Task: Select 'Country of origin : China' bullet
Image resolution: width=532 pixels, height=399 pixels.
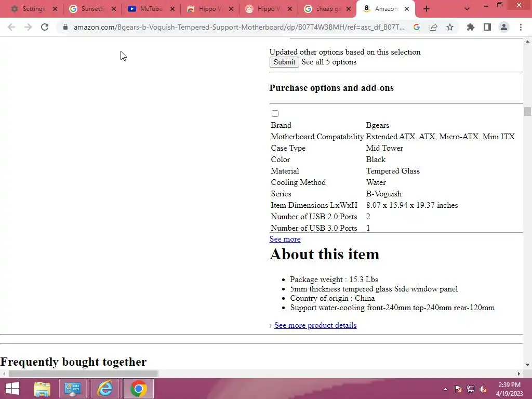Action: (x=332, y=298)
